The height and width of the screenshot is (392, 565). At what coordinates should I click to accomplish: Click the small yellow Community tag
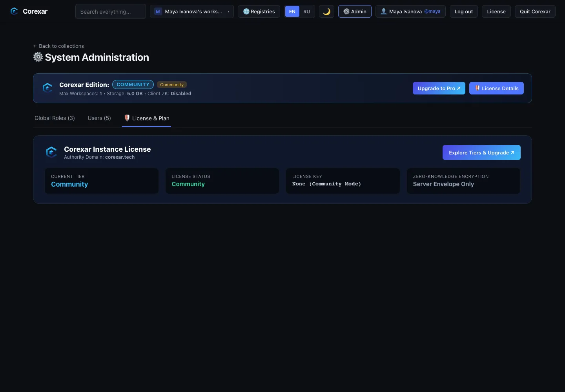(172, 85)
